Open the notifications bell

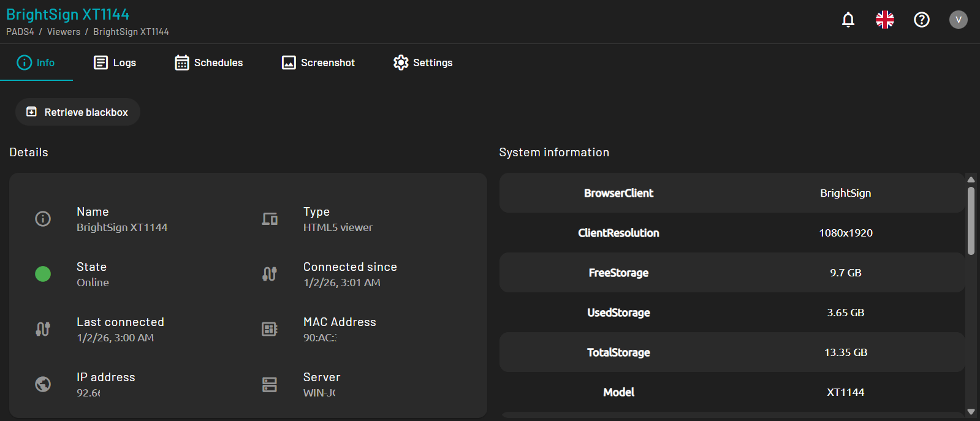848,20
